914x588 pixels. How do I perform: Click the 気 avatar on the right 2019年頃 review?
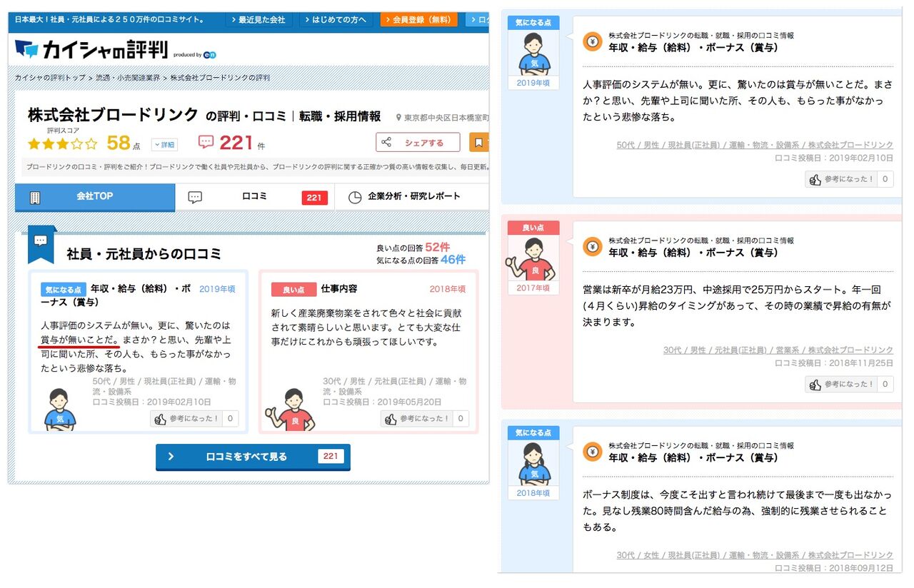tap(533, 54)
